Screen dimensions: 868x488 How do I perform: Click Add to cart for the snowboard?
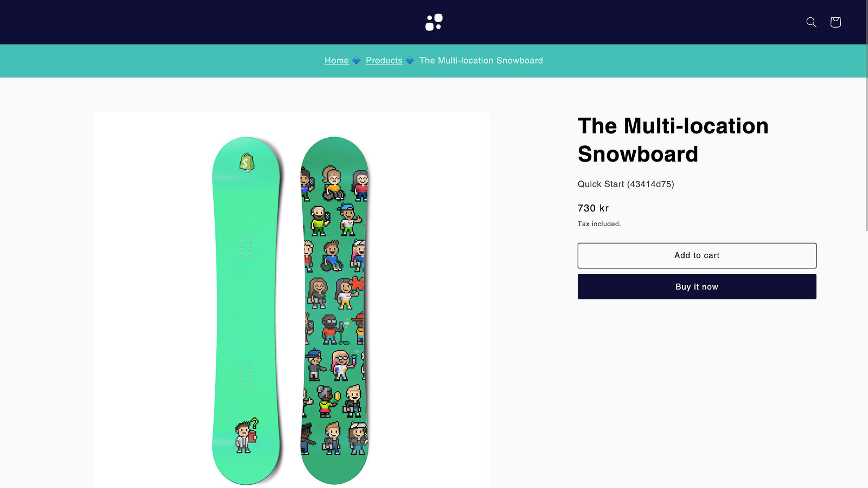click(x=697, y=255)
